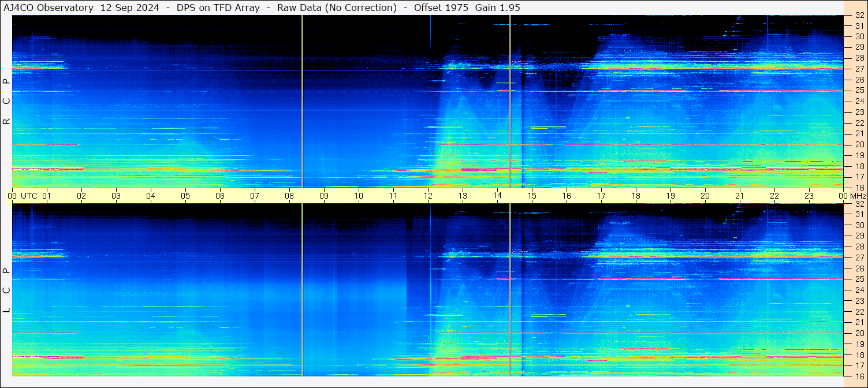Image resolution: width=868 pixels, height=388 pixels.
Task: Pick the 21 hour mark on the time axis
Action: coord(740,196)
